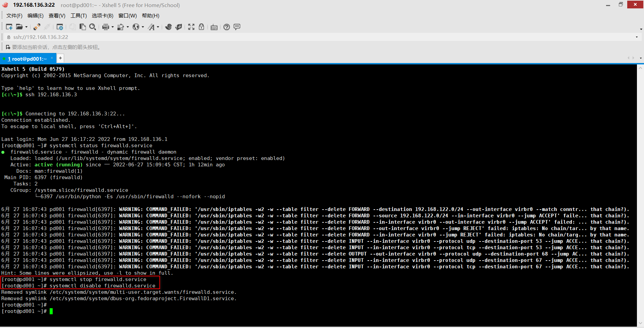Image resolution: width=644 pixels, height=328 pixels.
Task: Click the 'Main PID: 6397 (firewalld)' line
Action: point(43,177)
